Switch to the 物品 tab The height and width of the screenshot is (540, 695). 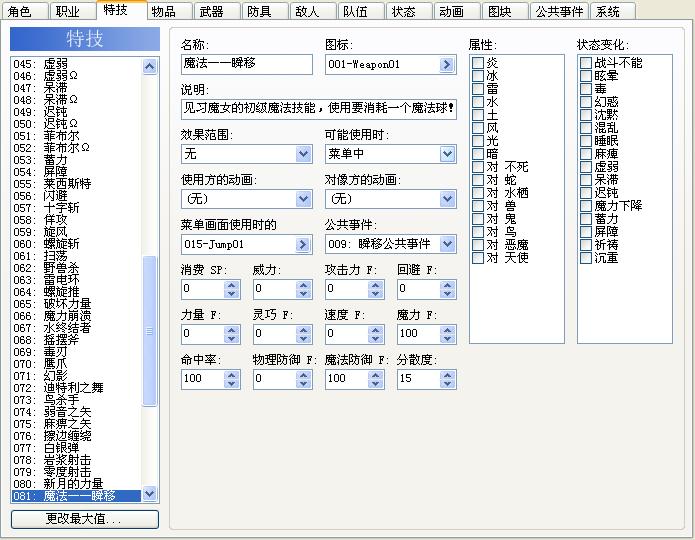click(x=169, y=11)
